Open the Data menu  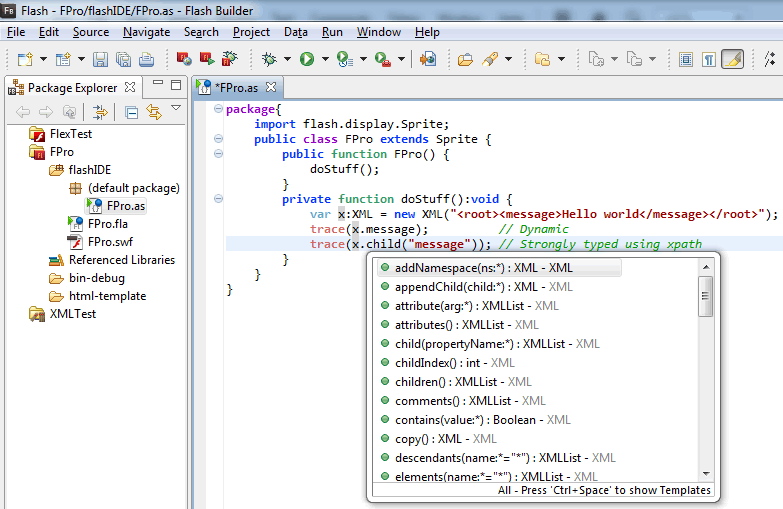pos(296,32)
